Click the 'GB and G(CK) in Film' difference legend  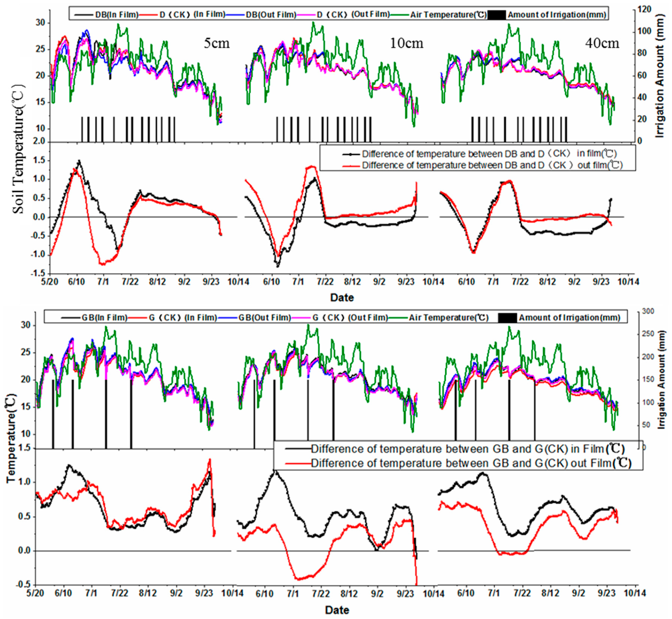pos(468,449)
